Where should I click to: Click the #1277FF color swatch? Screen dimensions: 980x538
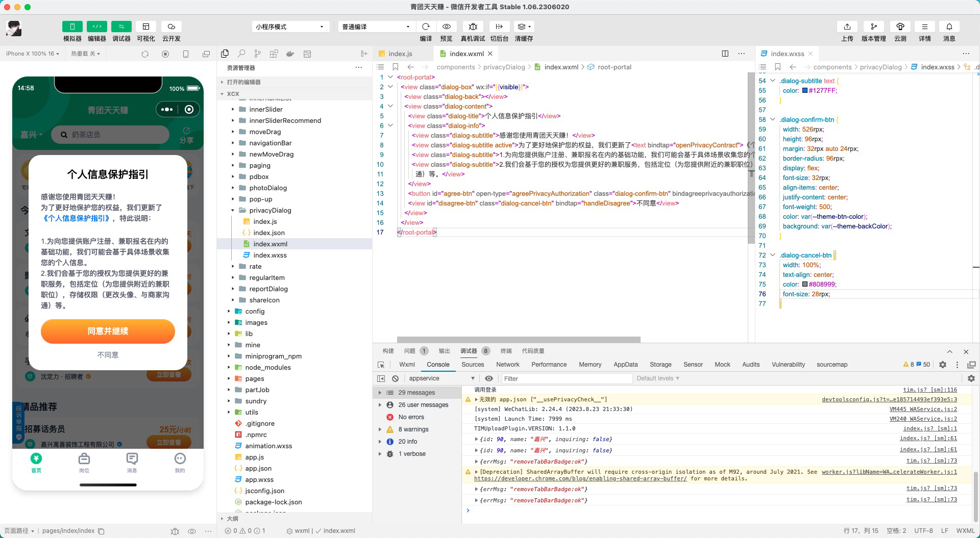[x=805, y=91]
